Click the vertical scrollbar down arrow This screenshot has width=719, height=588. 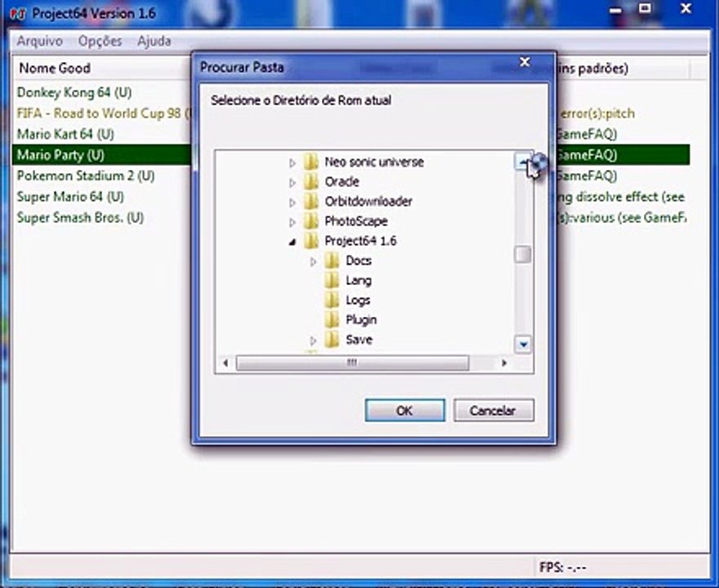(x=523, y=343)
